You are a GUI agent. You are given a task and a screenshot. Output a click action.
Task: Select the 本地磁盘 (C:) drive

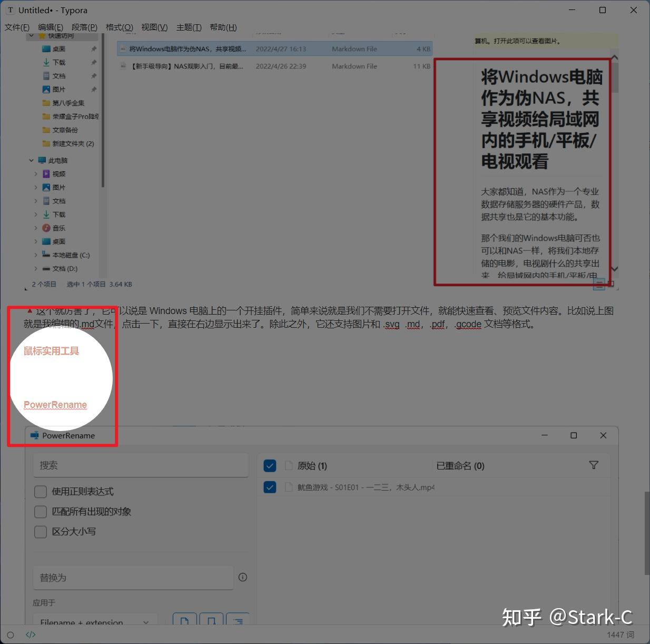pos(66,255)
